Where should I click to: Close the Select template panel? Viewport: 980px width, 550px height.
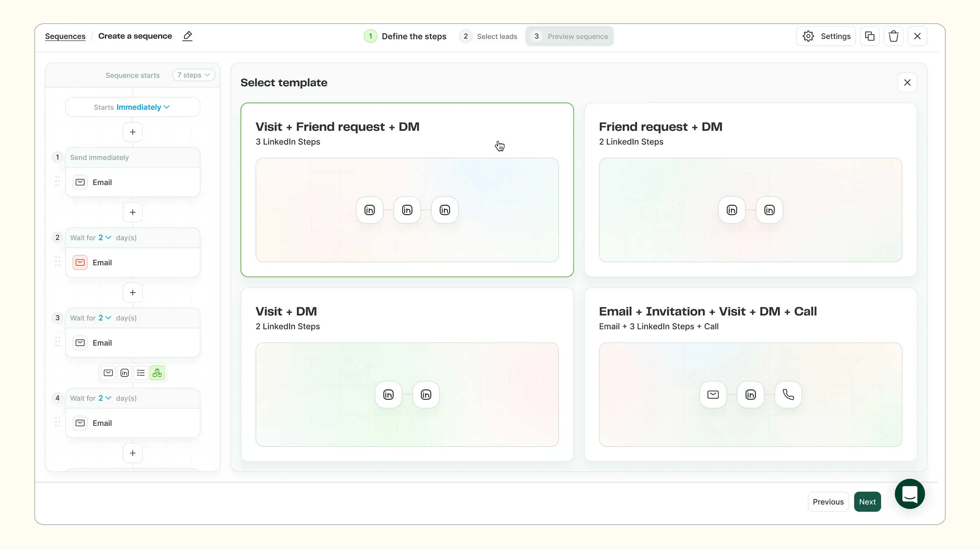coord(907,83)
